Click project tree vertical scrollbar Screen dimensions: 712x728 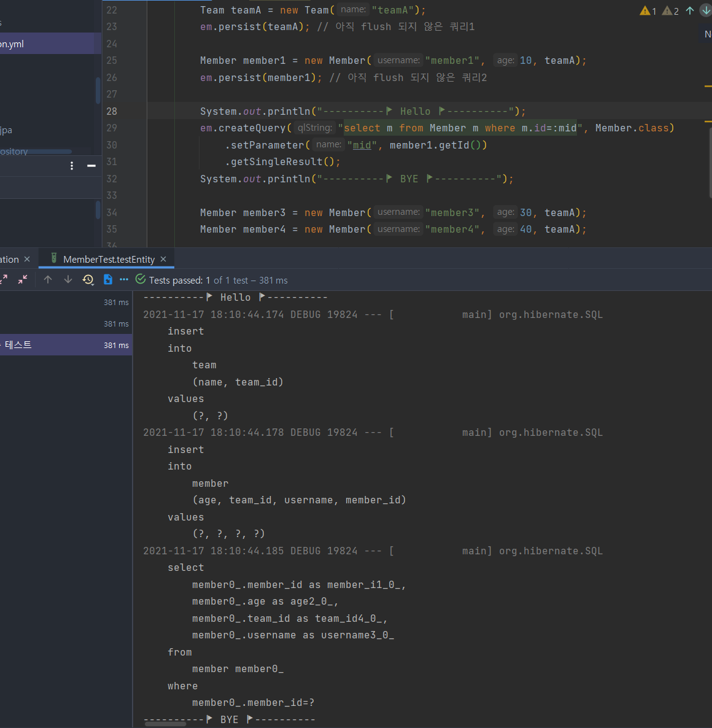[x=98, y=90]
